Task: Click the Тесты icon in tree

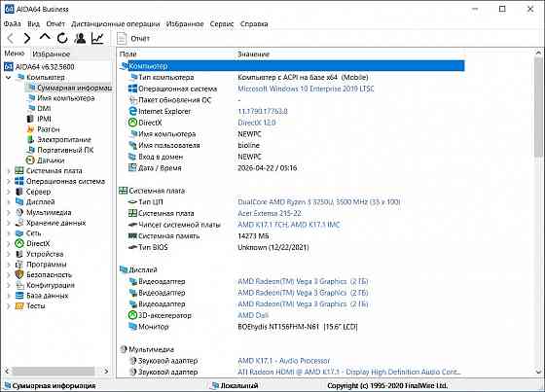Action: pyautogui.click(x=19, y=306)
